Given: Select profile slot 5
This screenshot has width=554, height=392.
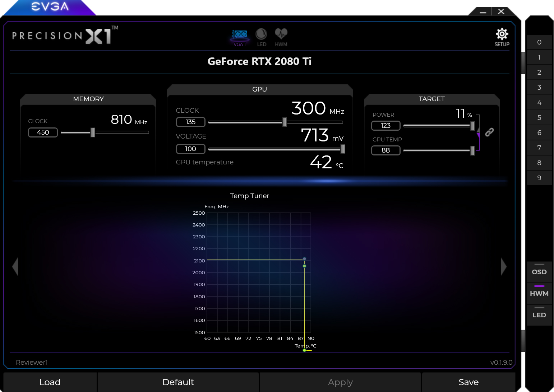Looking at the screenshot, I should (x=539, y=118).
